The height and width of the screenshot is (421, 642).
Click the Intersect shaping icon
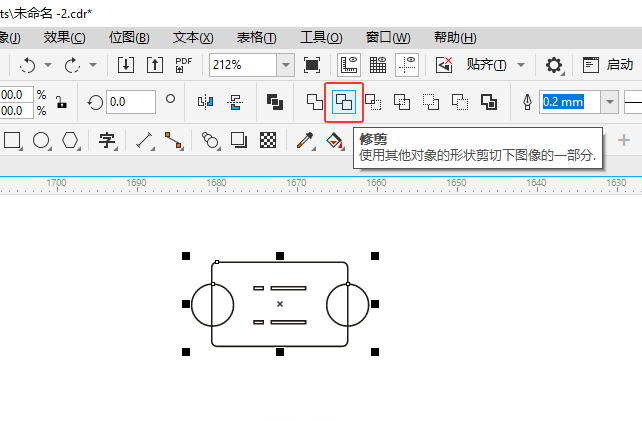[x=373, y=102]
